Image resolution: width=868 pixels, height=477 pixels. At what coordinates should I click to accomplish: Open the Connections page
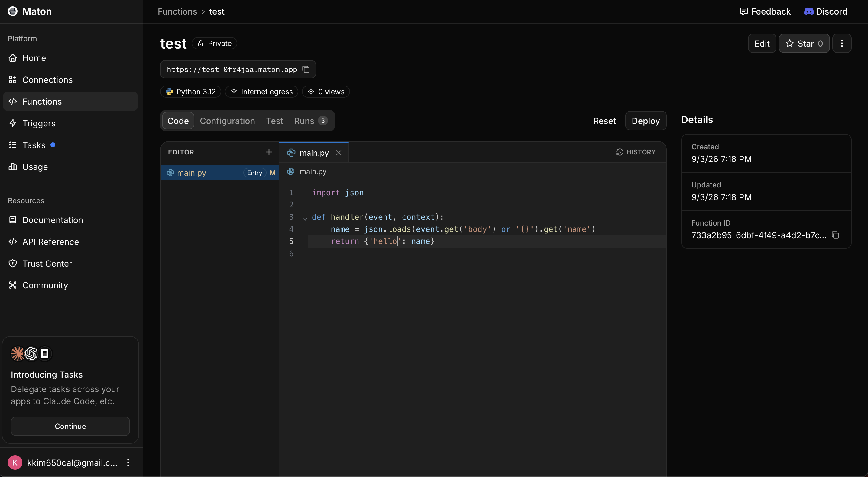[70, 80]
